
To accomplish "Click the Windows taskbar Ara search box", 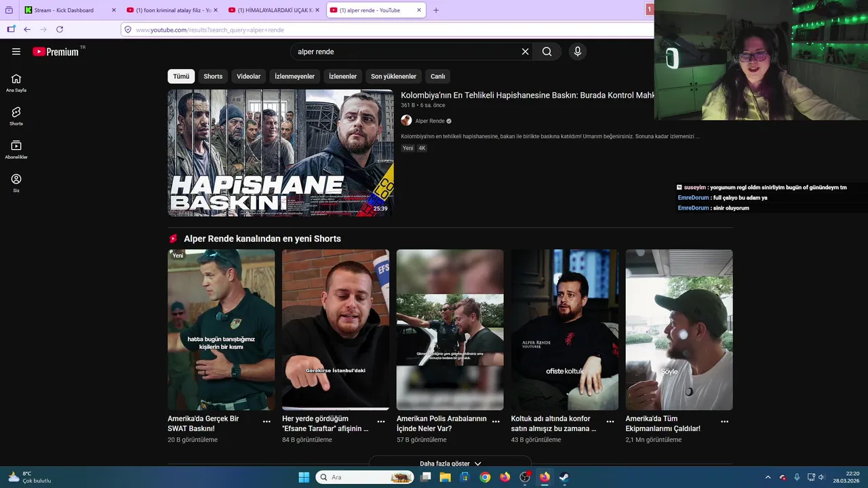I will (x=365, y=477).
